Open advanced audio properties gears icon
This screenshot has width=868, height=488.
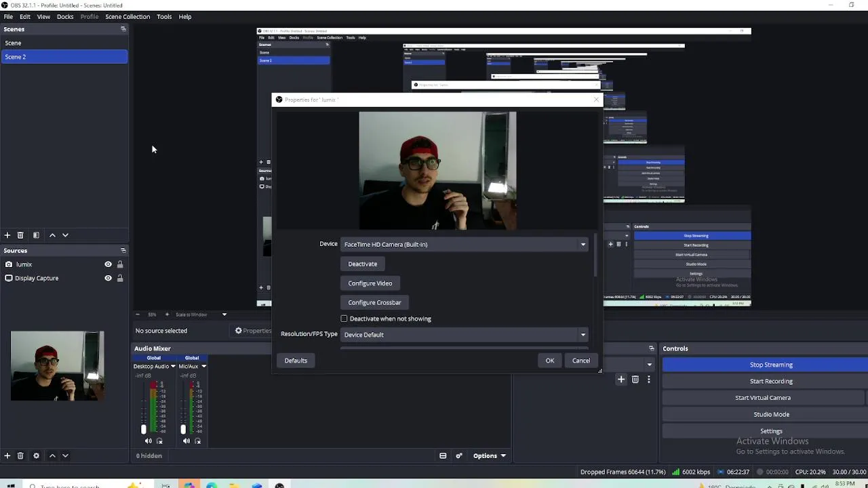[x=459, y=456]
